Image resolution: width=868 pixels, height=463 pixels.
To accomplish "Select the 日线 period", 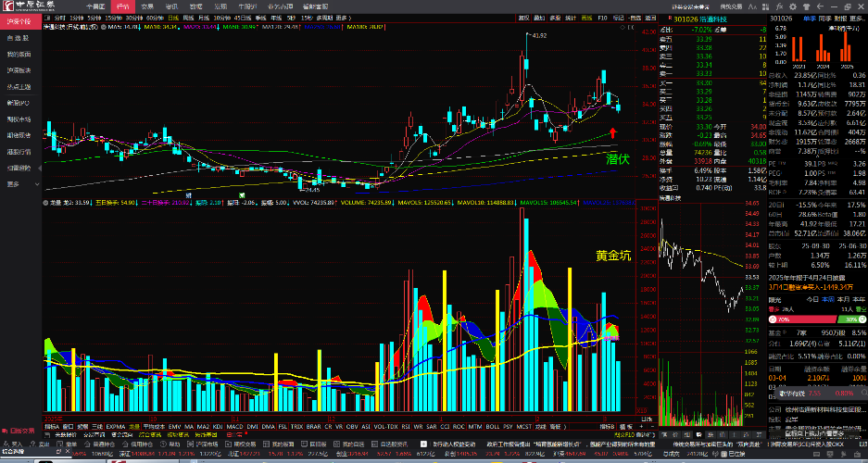I will 173,19.
